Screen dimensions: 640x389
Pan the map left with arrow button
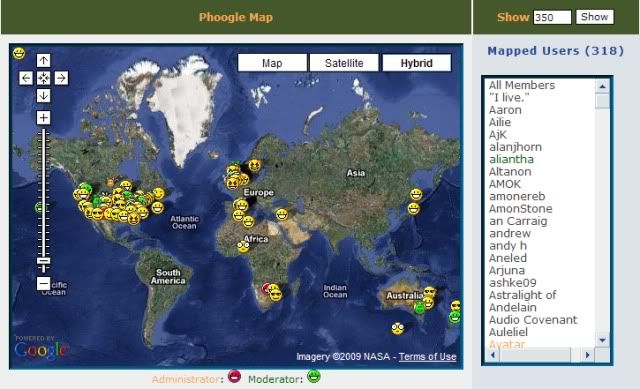click(26, 78)
